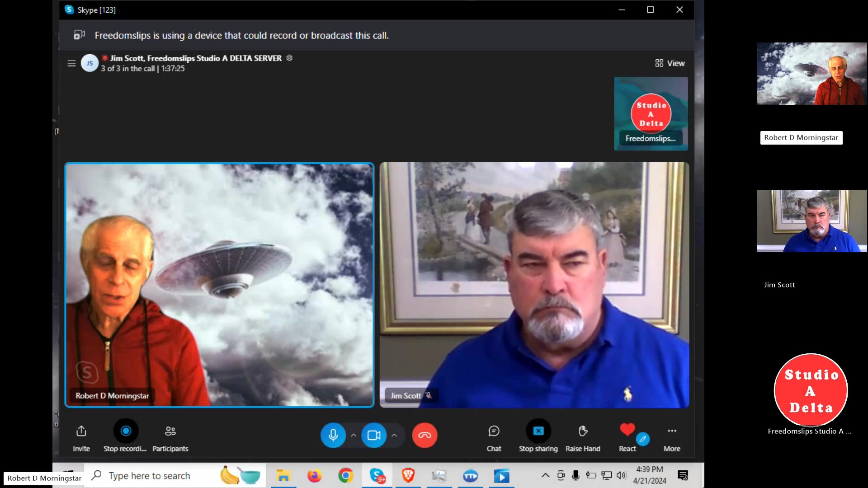Mute the microphone
Screen dimensions: 868x488
tap(333, 435)
